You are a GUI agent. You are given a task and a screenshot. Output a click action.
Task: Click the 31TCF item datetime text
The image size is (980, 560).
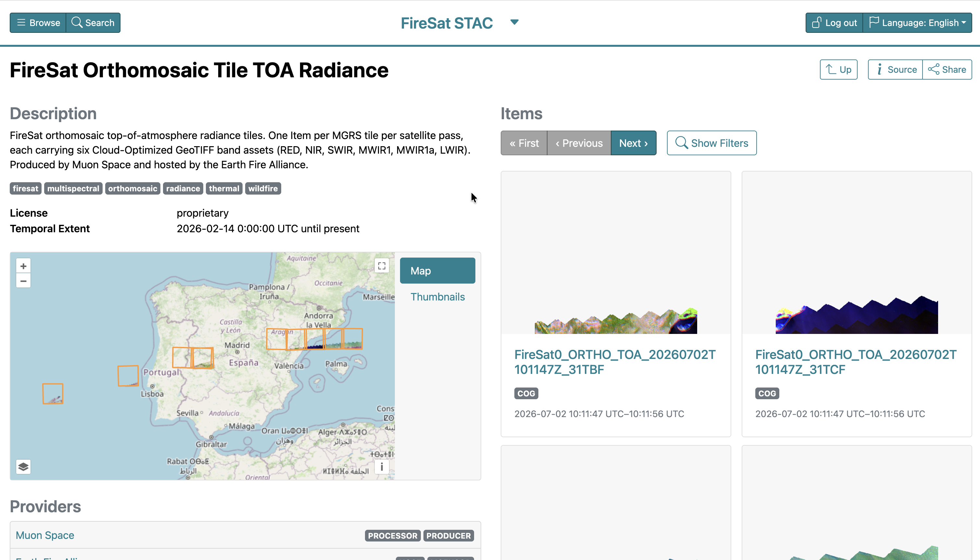coord(840,414)
